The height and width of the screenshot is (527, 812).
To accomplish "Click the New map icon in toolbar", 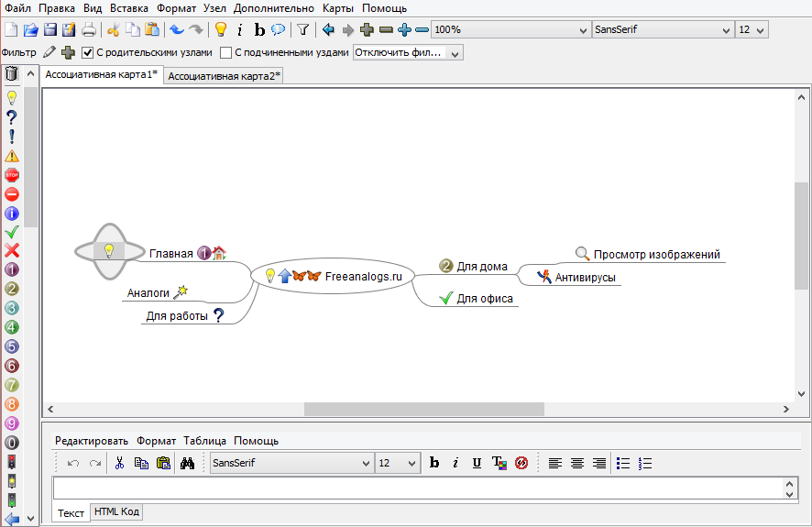I will point(11,29).
